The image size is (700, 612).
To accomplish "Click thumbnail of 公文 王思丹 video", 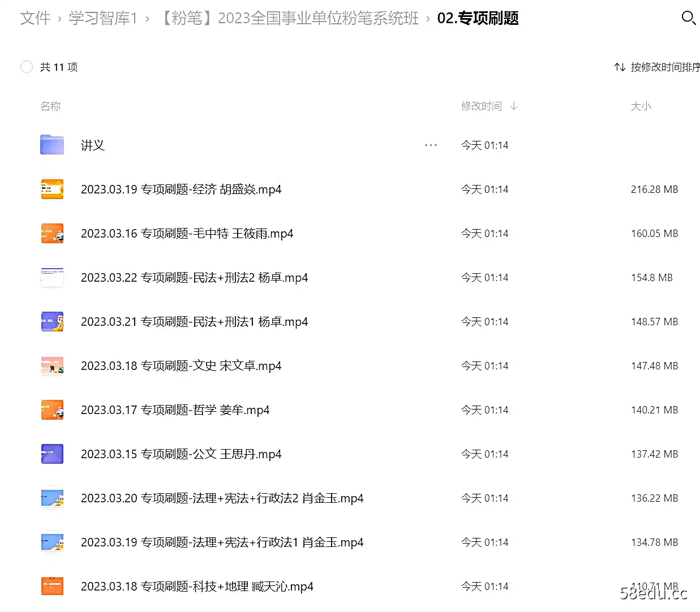I will click(x=52, y=454).
